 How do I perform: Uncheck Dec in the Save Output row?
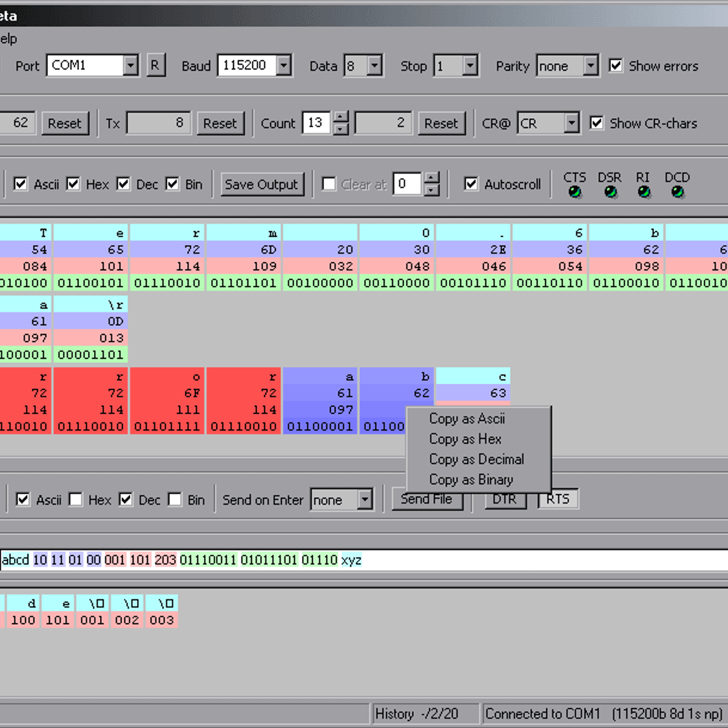(123, 184)
